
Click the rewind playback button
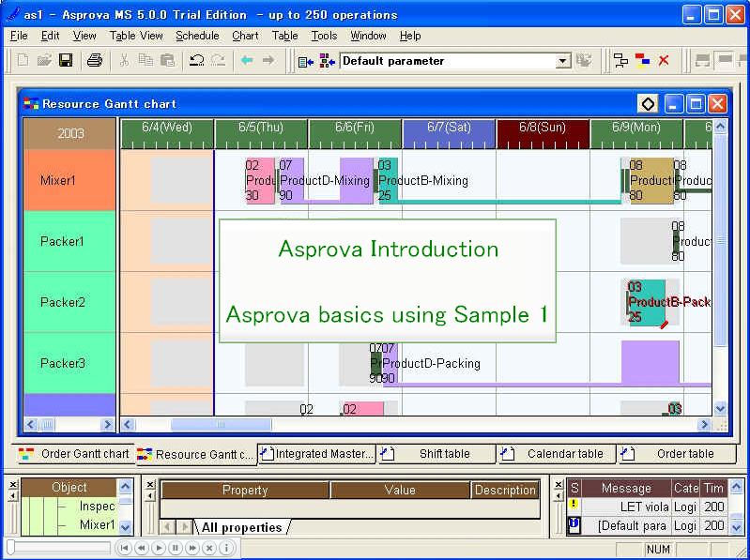[141, 548]
